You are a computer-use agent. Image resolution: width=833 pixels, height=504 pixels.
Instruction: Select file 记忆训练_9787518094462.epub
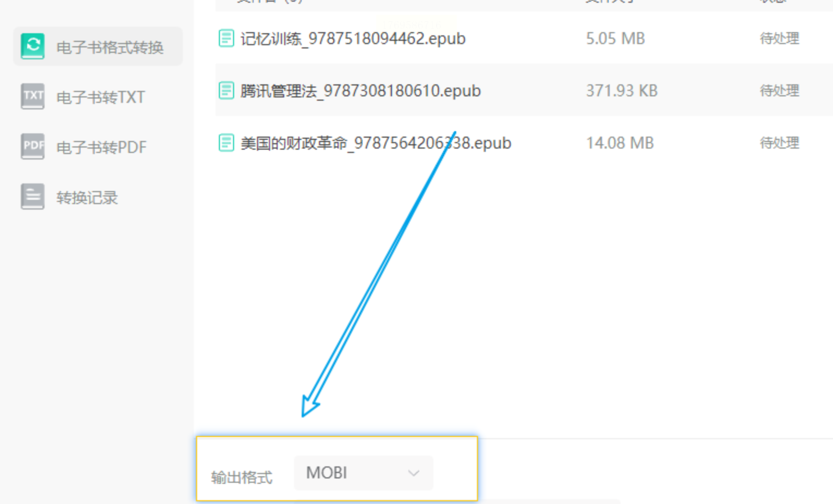[353, 39]
